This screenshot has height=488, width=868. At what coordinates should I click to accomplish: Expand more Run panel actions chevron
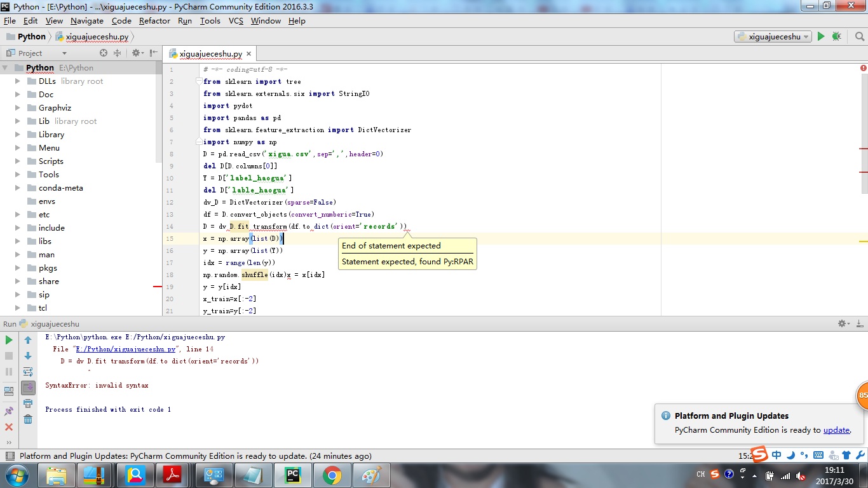click(9, 442)
